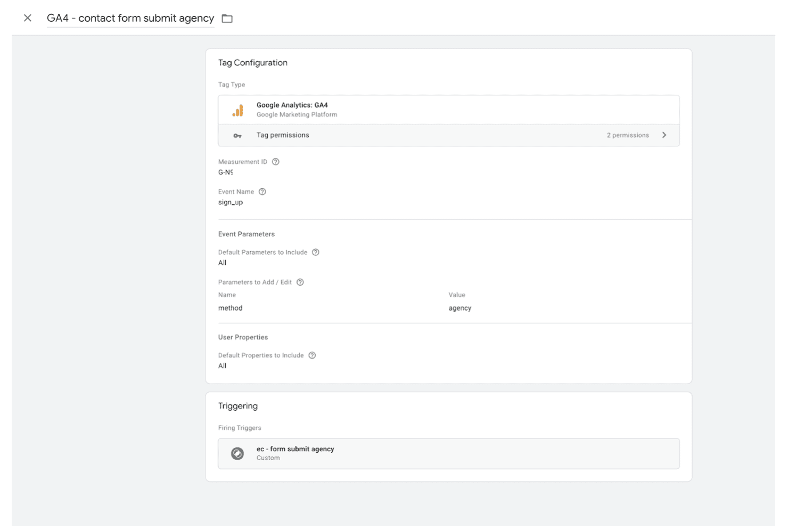Click the User Properties label
This screenshot has width=788, height=532.
[243, 337]
